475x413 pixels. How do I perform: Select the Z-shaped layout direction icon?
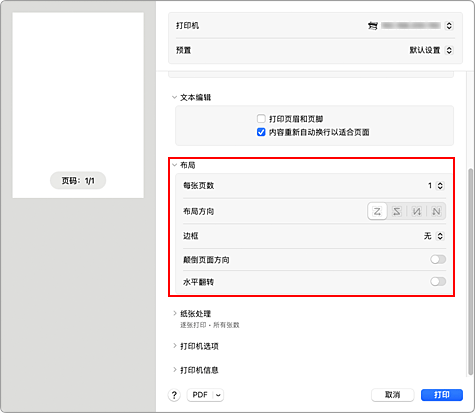pyautogui.click(x=377, y=211)
